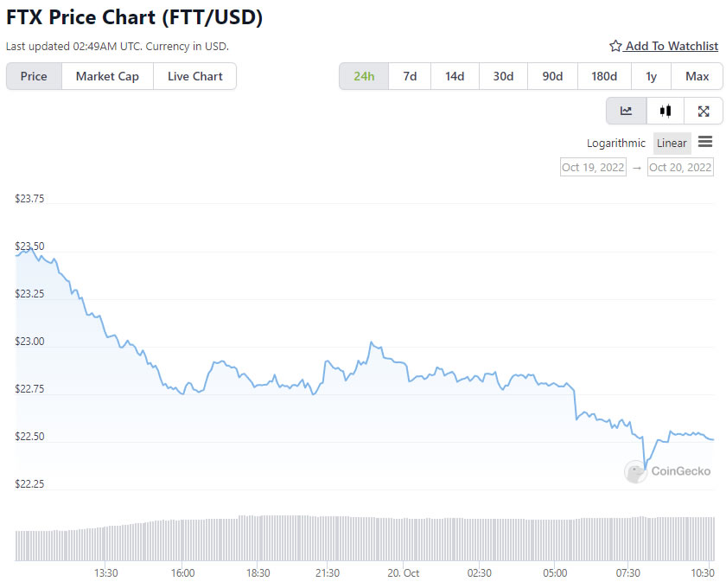Click the 20. Oct axis label
This screenshot has width=726, height=588.
404,573
